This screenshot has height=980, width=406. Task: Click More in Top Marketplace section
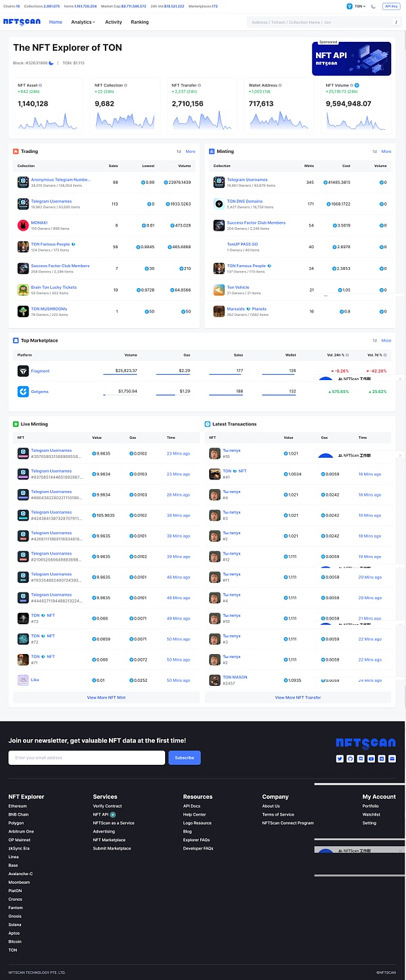(386, 341)
